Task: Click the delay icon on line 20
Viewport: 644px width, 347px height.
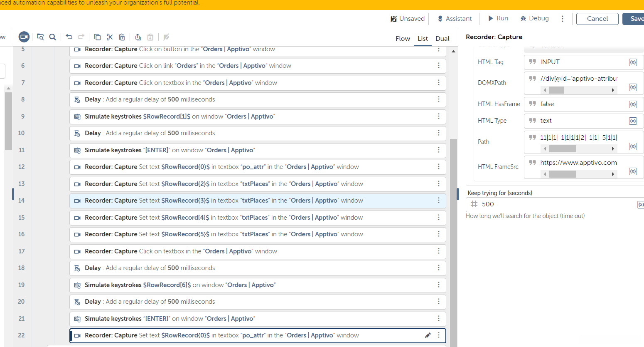Action: click(x=77, y=302)
